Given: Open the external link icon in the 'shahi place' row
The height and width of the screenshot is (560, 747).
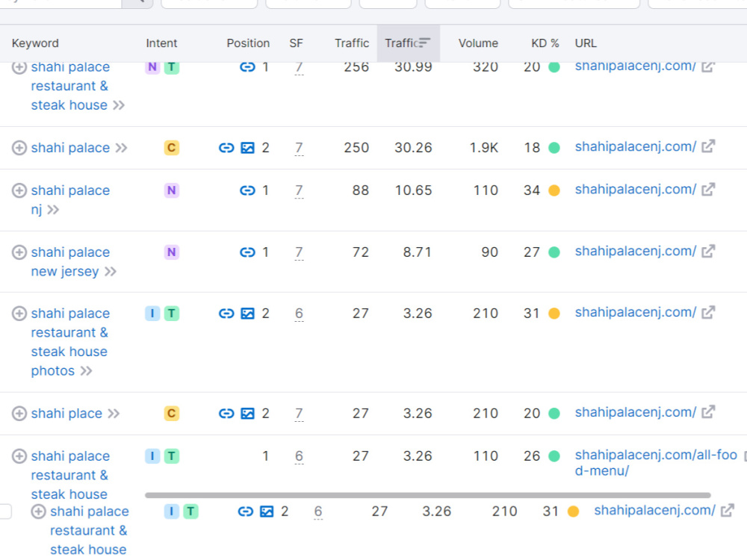Looking at the screenshot, I should click(x=708, y=412).
